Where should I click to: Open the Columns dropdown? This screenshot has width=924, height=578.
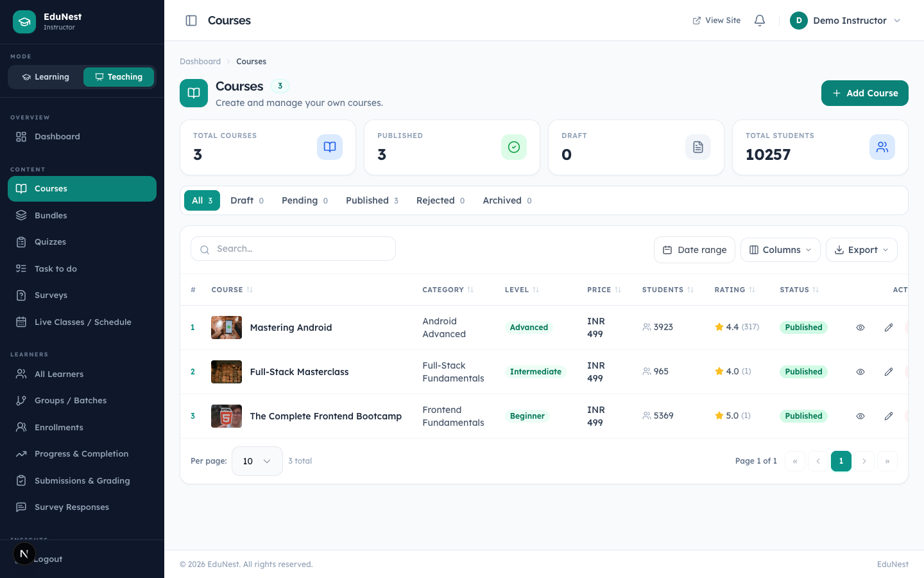click(780, 250)
